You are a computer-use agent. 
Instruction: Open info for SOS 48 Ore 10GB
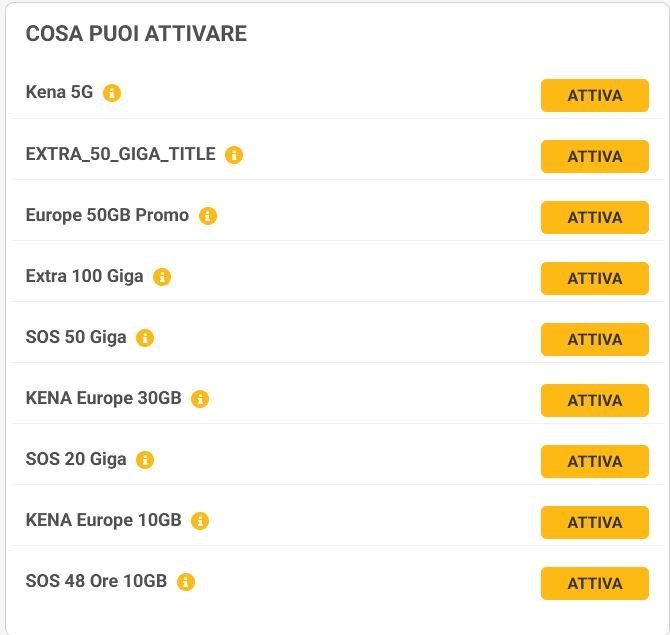186,582
